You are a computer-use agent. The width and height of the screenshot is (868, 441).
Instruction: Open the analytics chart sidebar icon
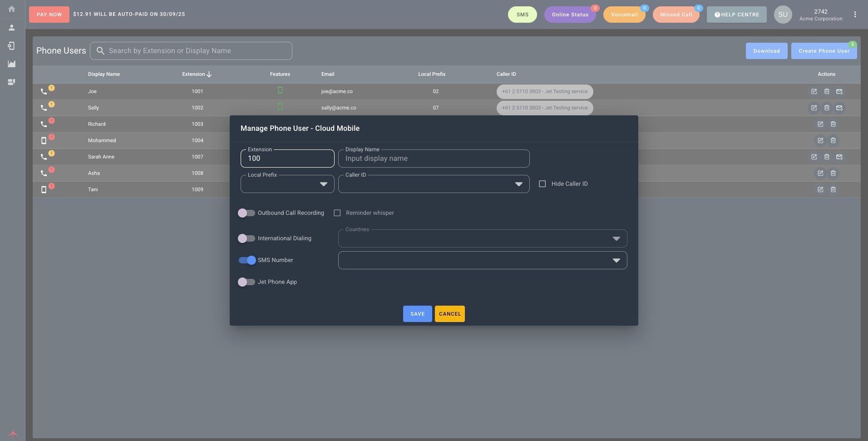click(x=12, y=64)
